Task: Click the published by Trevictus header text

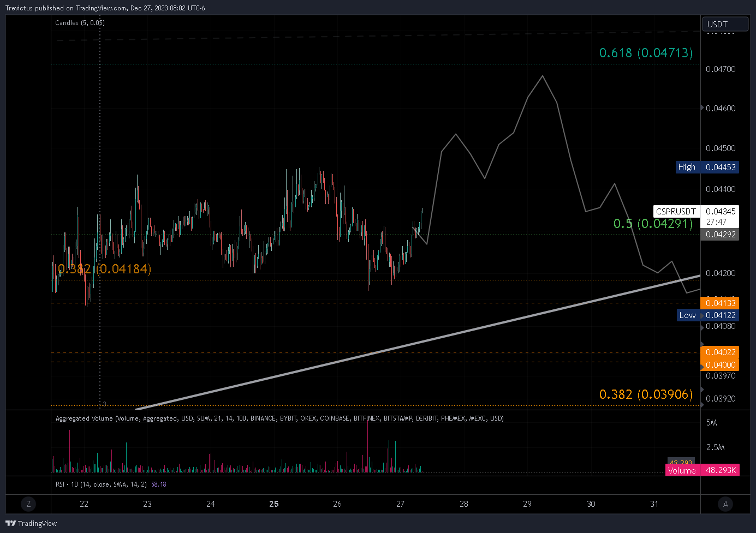Action: (105, 8)
